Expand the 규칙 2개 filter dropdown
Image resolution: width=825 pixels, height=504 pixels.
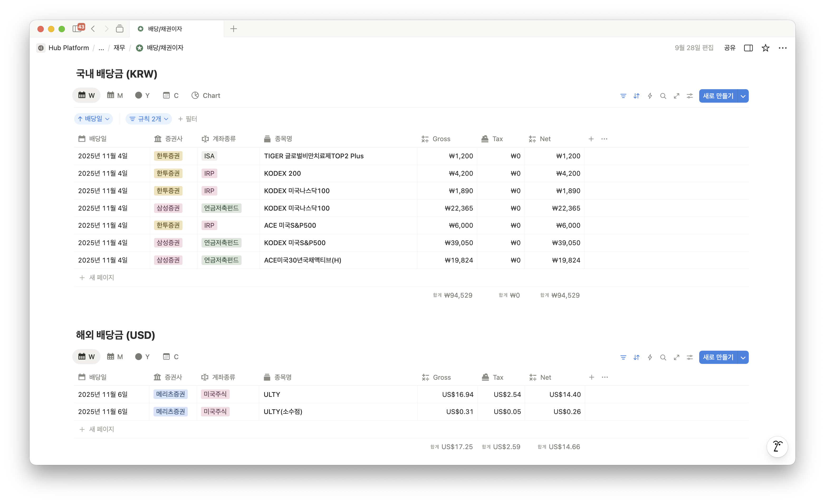tap(149, 119)
